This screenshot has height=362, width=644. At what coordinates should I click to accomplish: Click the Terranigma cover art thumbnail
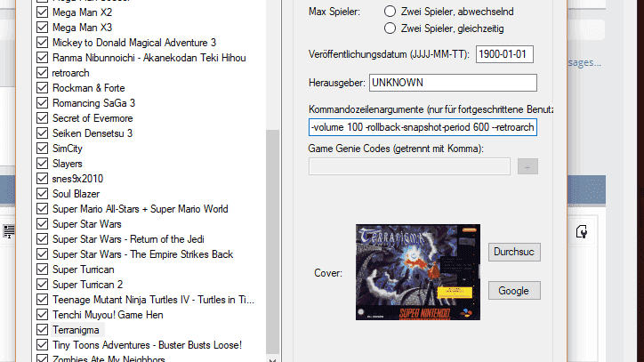coord(418,272)
